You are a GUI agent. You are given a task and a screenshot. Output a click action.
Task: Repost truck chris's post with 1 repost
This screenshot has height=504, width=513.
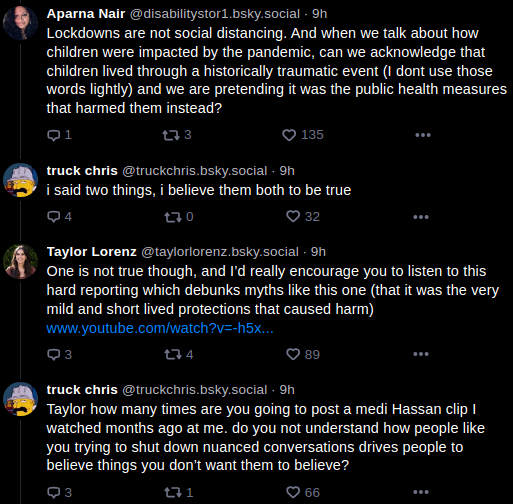[179, 492]
